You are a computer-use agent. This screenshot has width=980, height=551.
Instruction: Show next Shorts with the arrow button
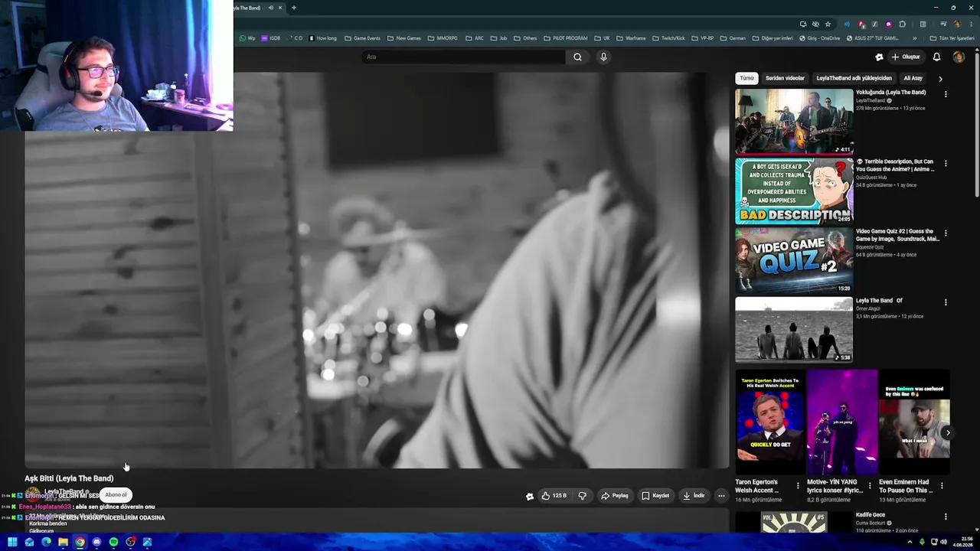click(x=948, y=432)
